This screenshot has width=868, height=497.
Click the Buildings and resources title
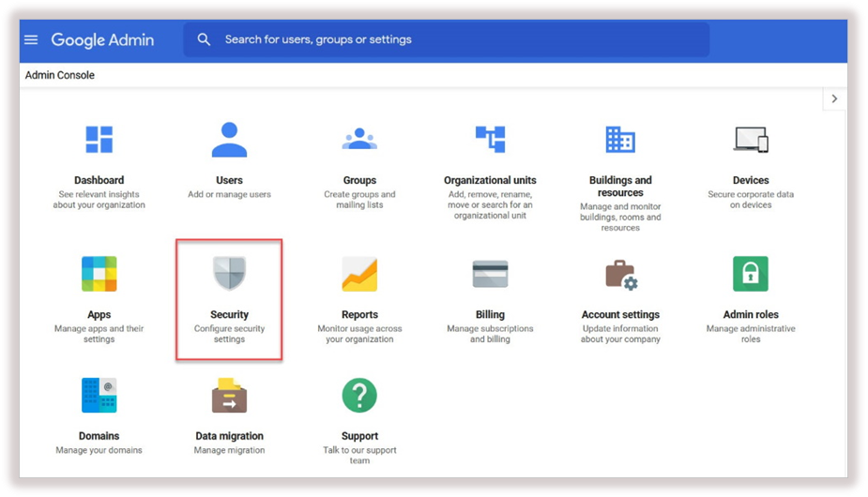point(620,186)
